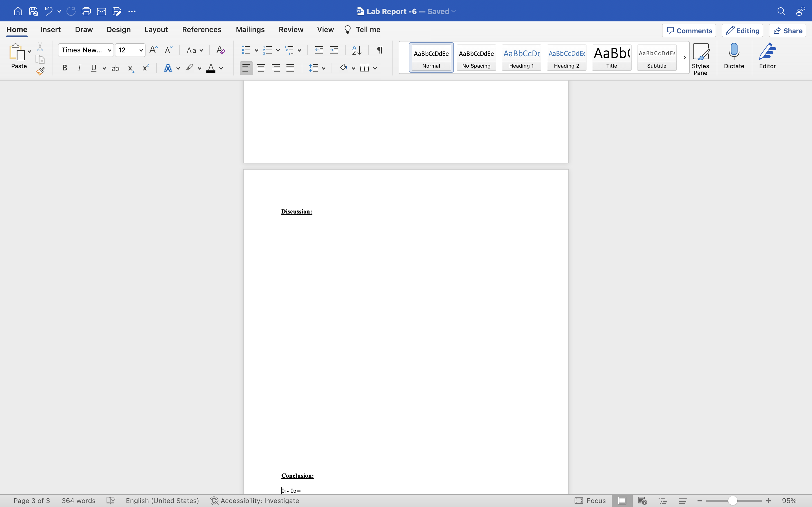Expand the line spacing options
The width and height of the screenshot is (812, 507).
[323, 68]
